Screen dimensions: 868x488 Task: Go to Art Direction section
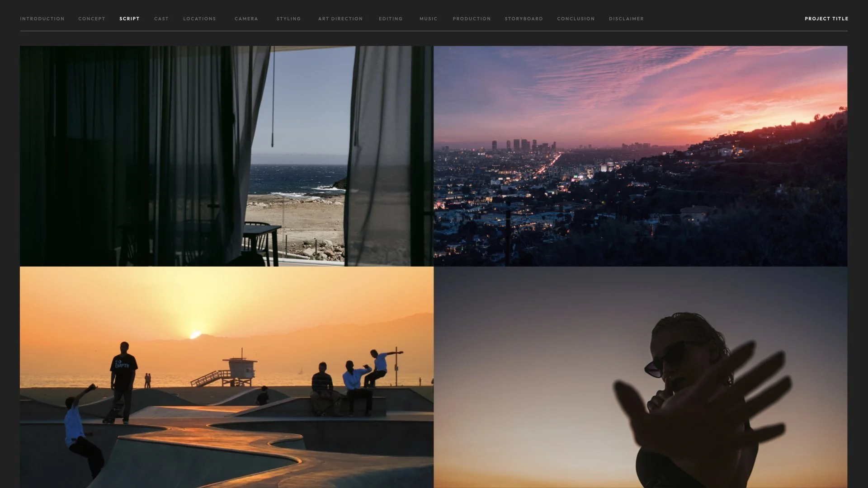point(340,19)
